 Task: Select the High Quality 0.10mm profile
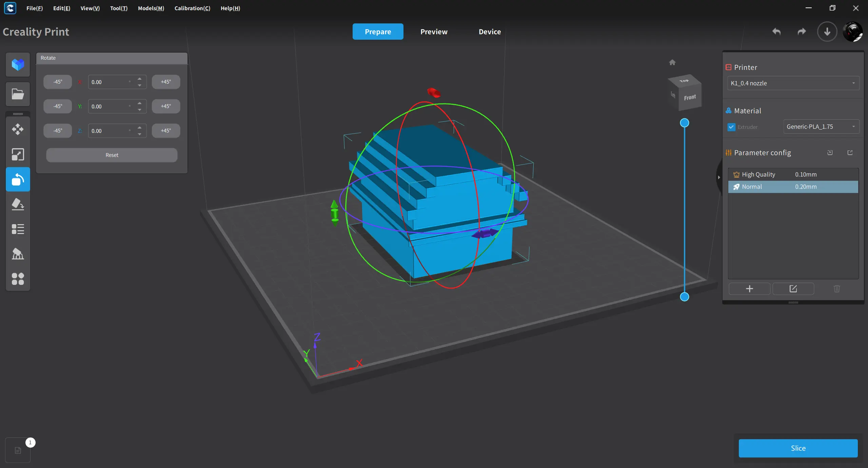793,174
